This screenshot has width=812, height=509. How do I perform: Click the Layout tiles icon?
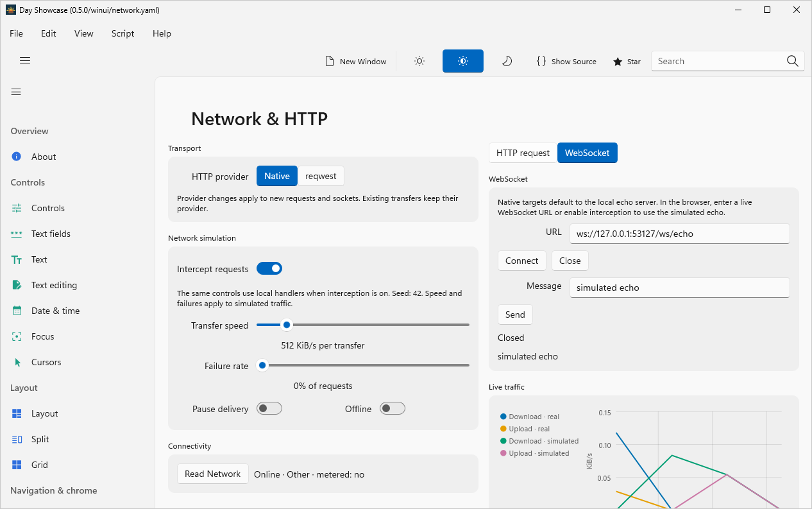(17, 413)
